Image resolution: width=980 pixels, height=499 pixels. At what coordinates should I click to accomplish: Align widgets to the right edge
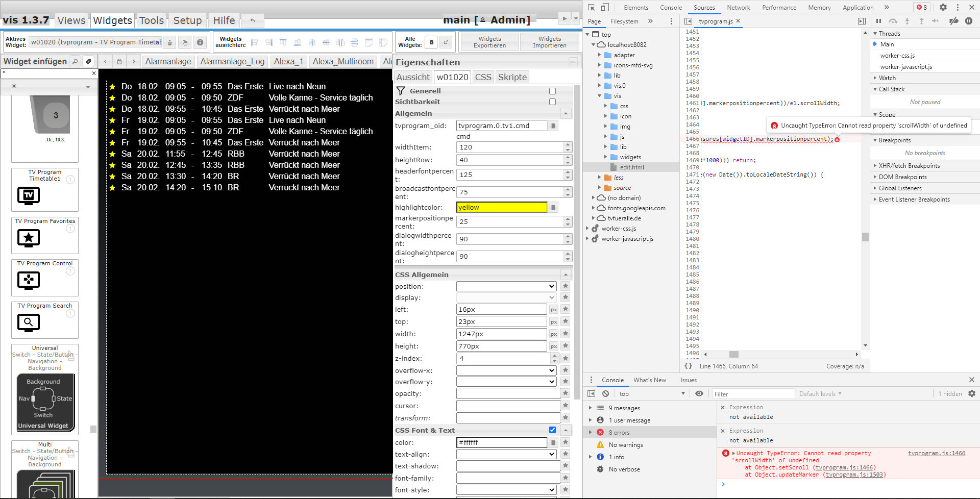269,42
